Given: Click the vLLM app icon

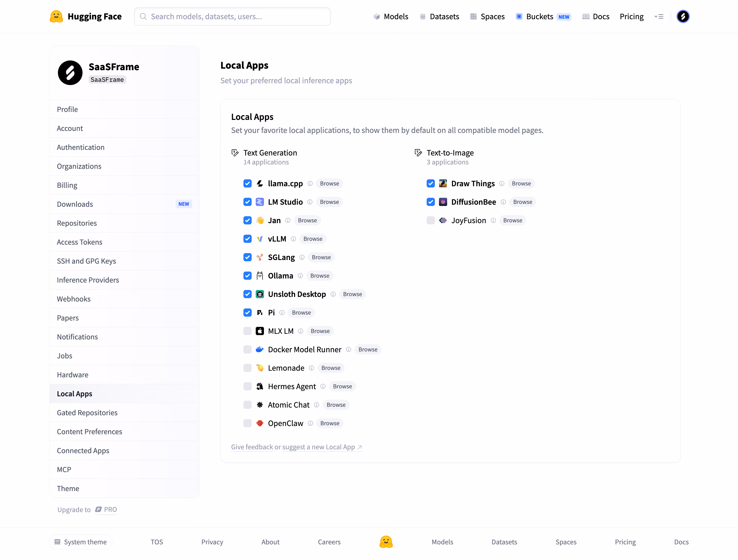Looking at the screenshot, I should click(x=260, y=239).
